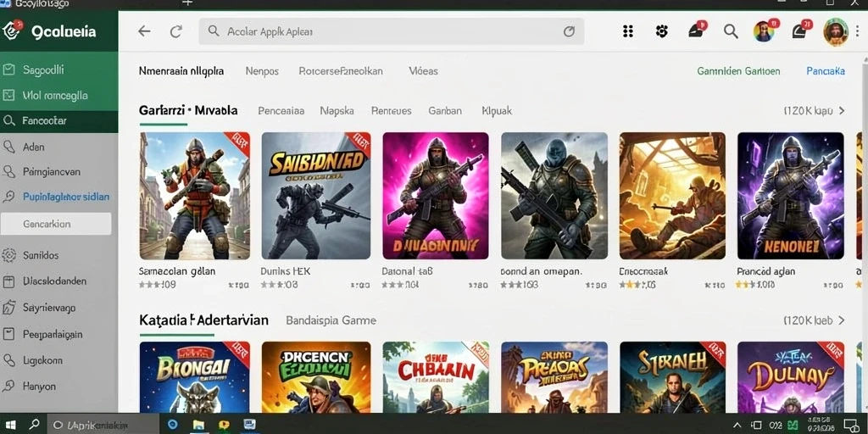Open File Explorer folder icon in taskbar
Viewport: 868px width, 434px height.
[x=198, y=426]
